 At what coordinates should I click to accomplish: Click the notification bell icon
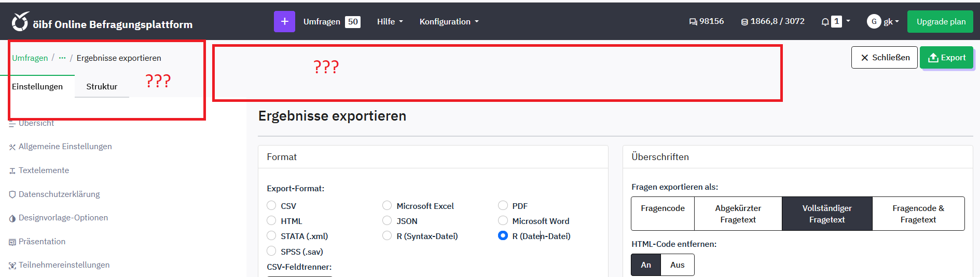point(825,22)
